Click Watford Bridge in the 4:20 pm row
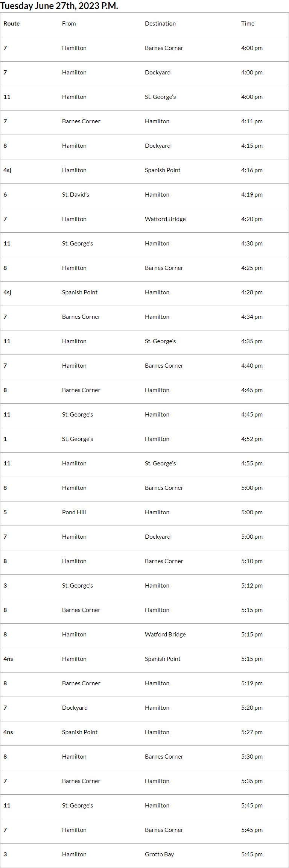289x868 pixels. pyautogui.click(x=165, y=219)
